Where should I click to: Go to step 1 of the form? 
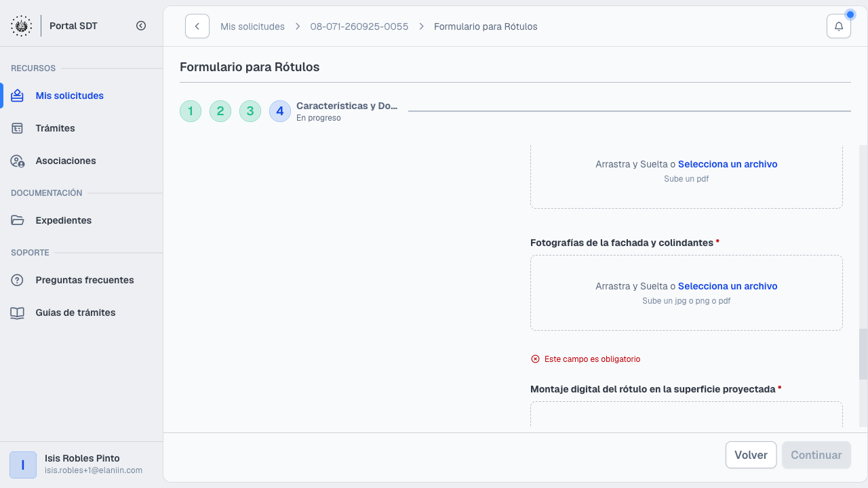point(191,111)
